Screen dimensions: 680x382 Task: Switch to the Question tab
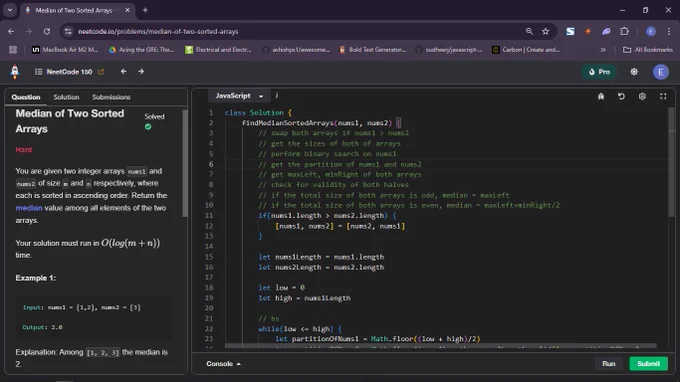26,97
